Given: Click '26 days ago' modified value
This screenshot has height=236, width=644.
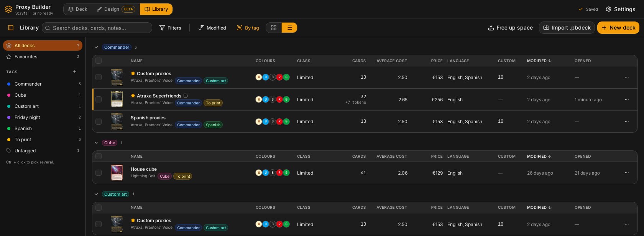Looking at the screenshot, I should pos(540,173).
